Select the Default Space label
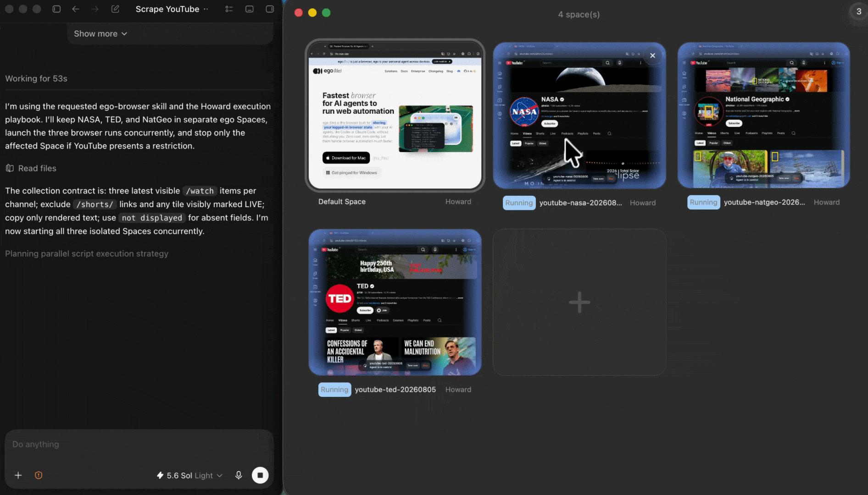 pyautogui.click(x=342, y=202)
